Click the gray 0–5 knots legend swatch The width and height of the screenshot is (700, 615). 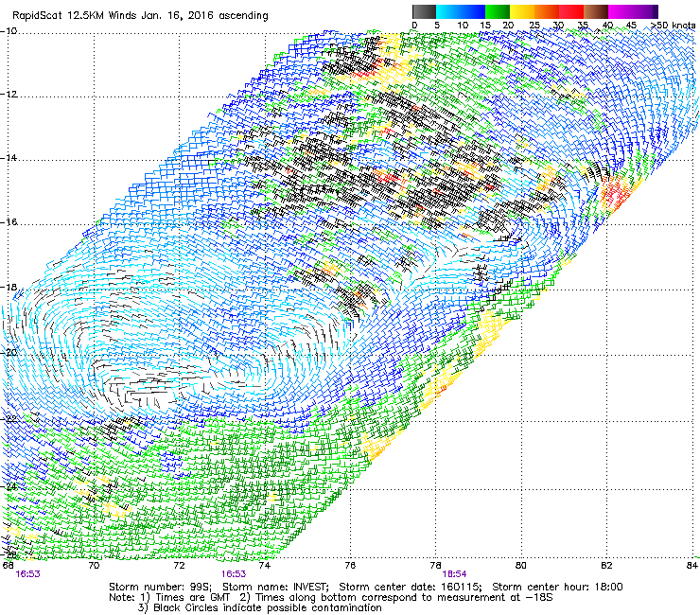coord(424,11)
